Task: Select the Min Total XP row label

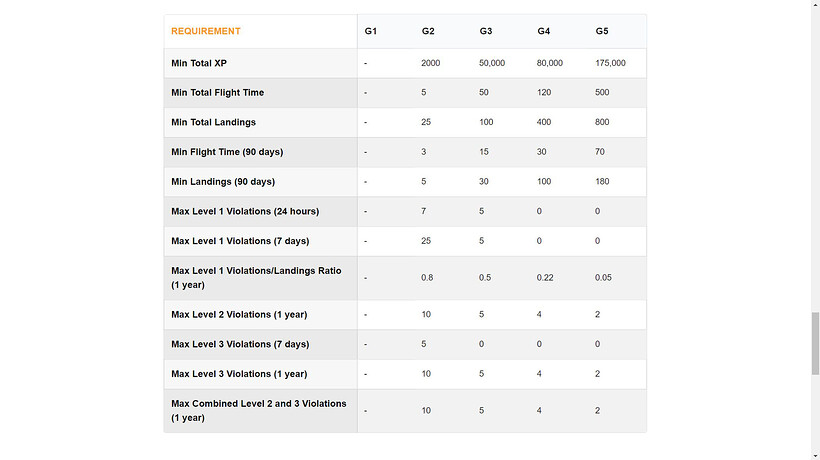Action: click(x=199, y=63)
